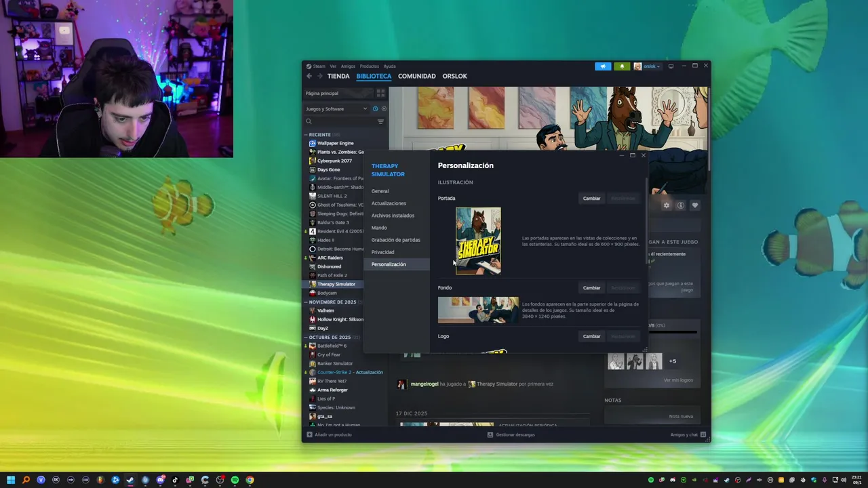Click Añadir un producto link

(x=333, y=434)
